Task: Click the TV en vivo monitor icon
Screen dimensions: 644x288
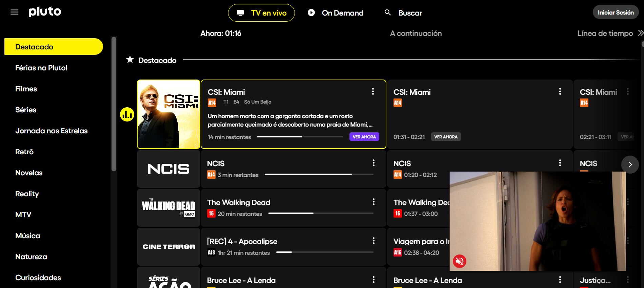Action: click(240, 13)
